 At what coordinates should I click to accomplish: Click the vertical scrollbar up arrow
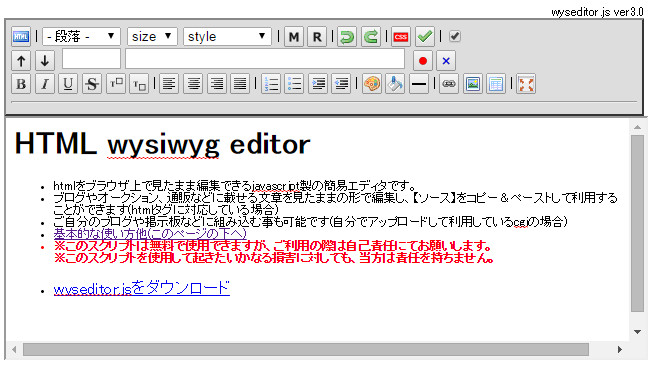point(638,127)
